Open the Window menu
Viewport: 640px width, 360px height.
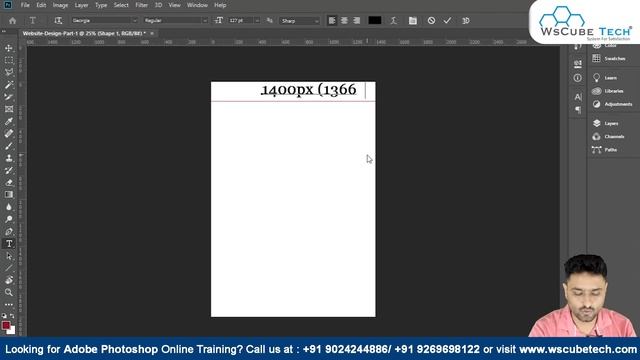(x=197, y=5)
